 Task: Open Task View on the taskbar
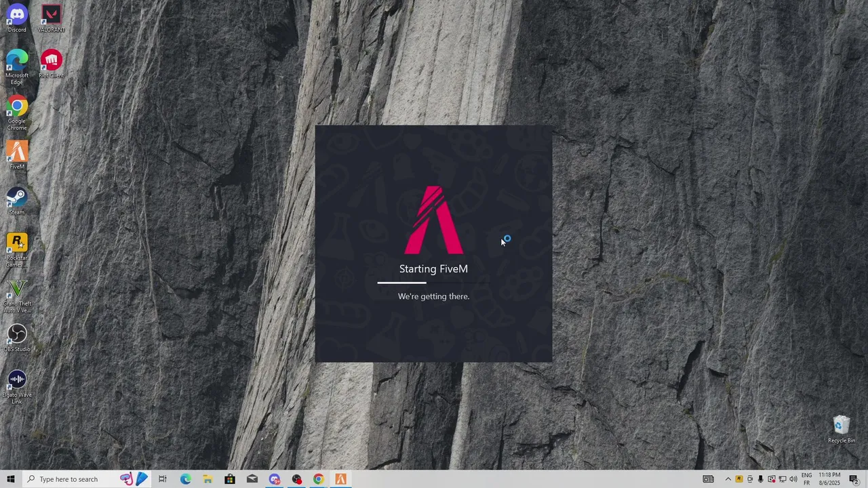click(x=163, y=479)
